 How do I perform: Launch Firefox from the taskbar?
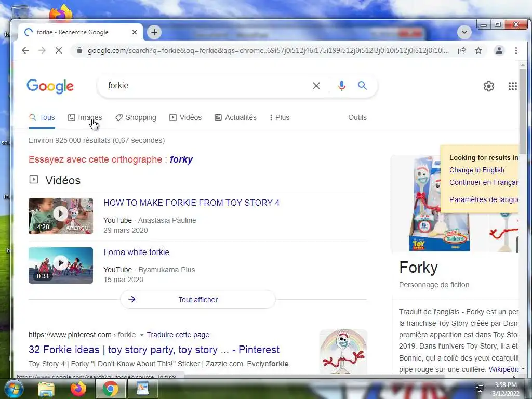coord(78,389)
